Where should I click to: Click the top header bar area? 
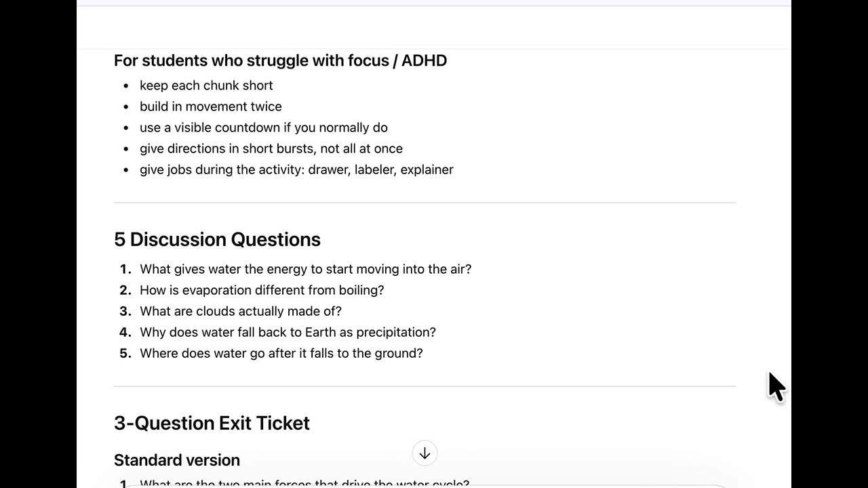click(x=434, y=27)
